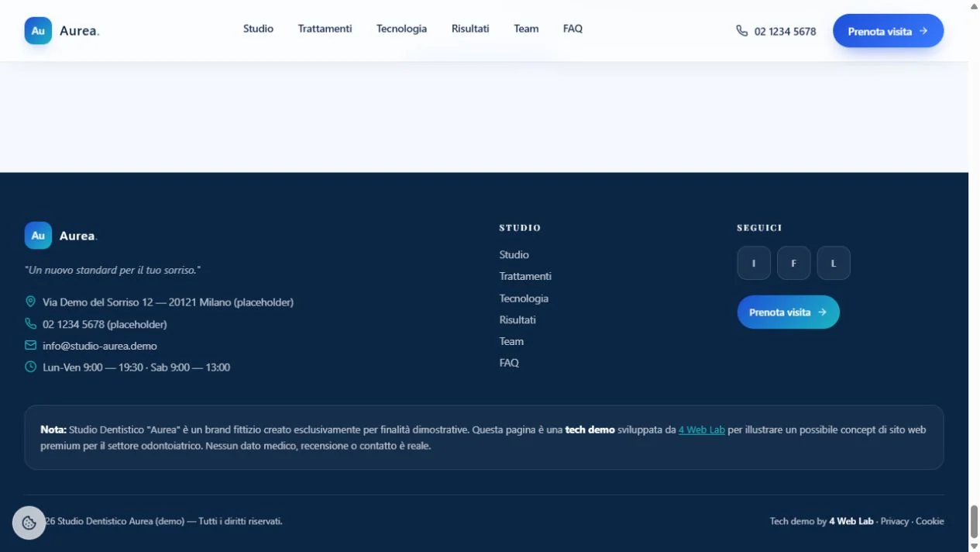The width and height of the screenshot is (980, 552).
Task: Click the clock icon beside opening hours
Action: (x=31, y=367)
